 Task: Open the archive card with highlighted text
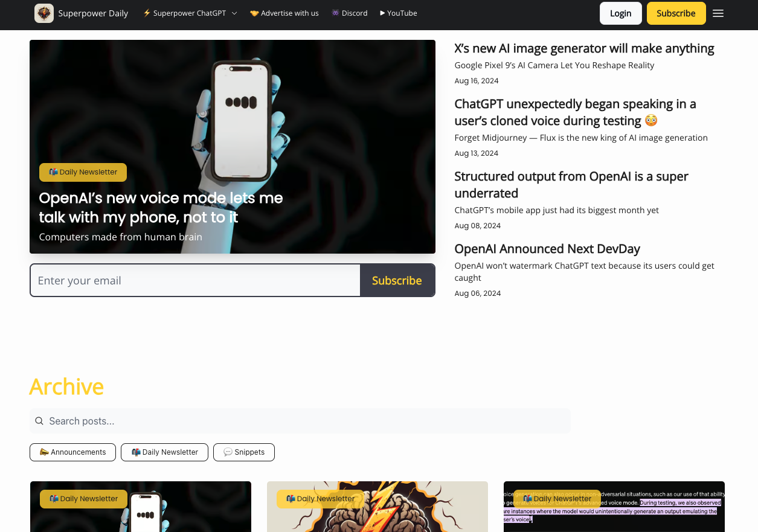[x=614, y=507]
